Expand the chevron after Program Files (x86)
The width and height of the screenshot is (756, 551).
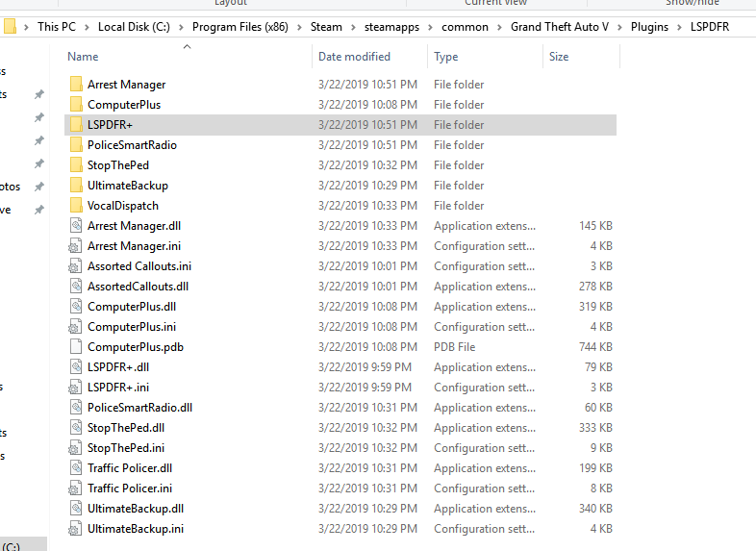(x=299, y=28)
